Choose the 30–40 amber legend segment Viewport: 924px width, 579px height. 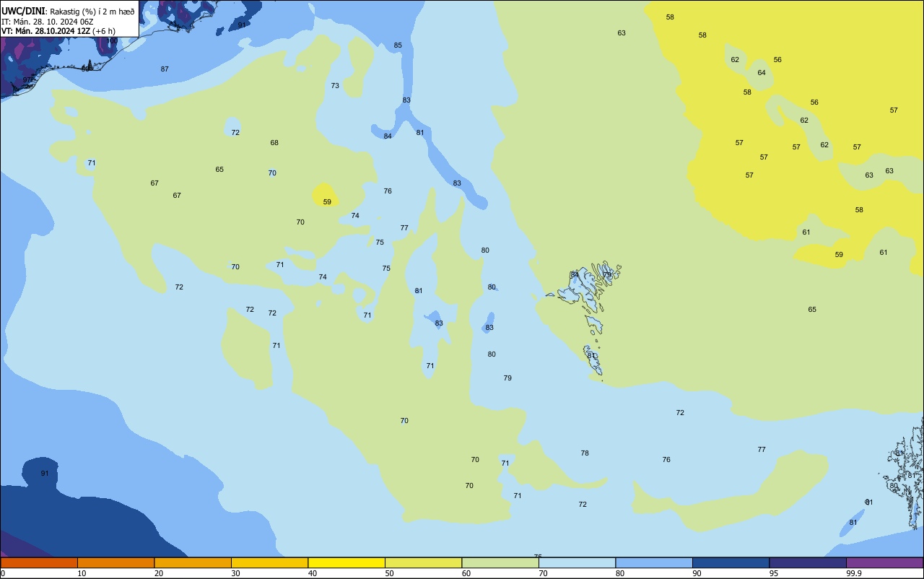pos(269,562)
